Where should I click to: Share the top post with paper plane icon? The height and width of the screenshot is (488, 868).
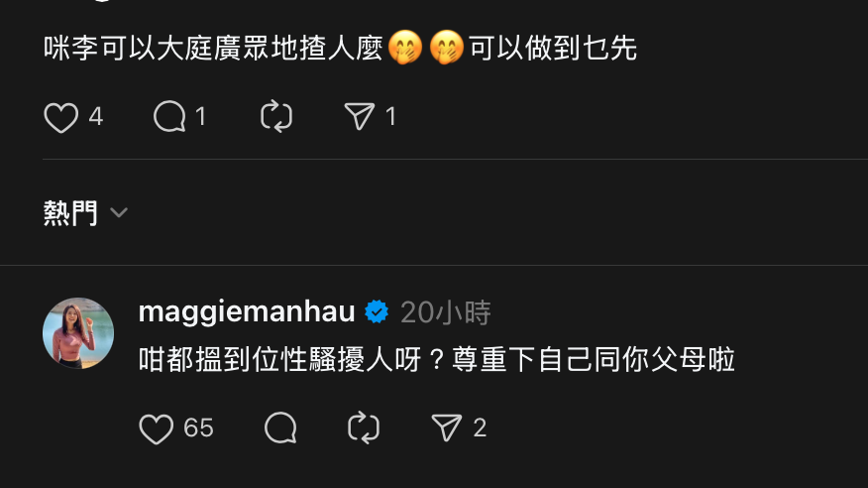tap(360, 116)
